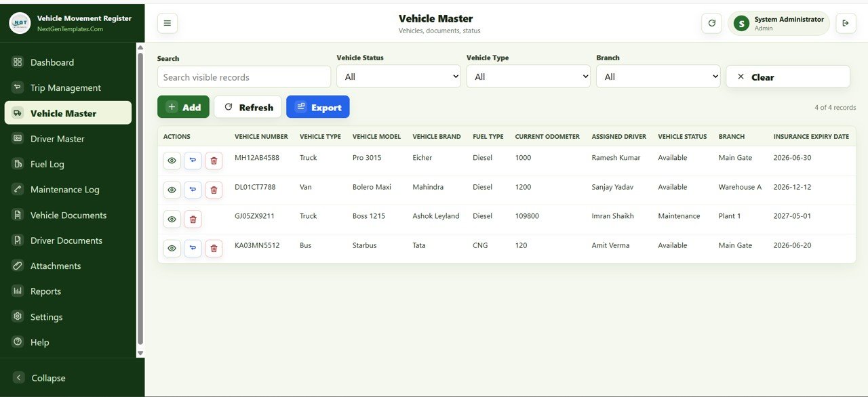Click the Warehouse A branch cell
Viewport: 868px width, 397px height.
pos(741,187)
